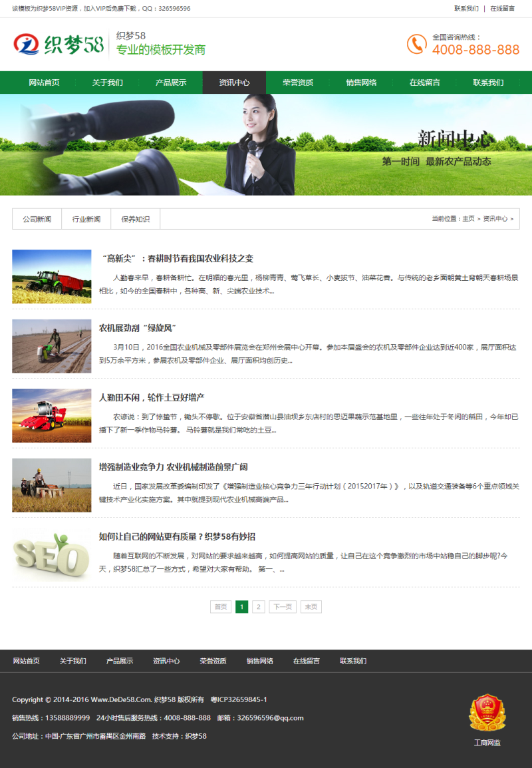Screen dimensions: 532x768
Task: Open the red harvester thumbnail image
Action: click(x=52, y=416)
